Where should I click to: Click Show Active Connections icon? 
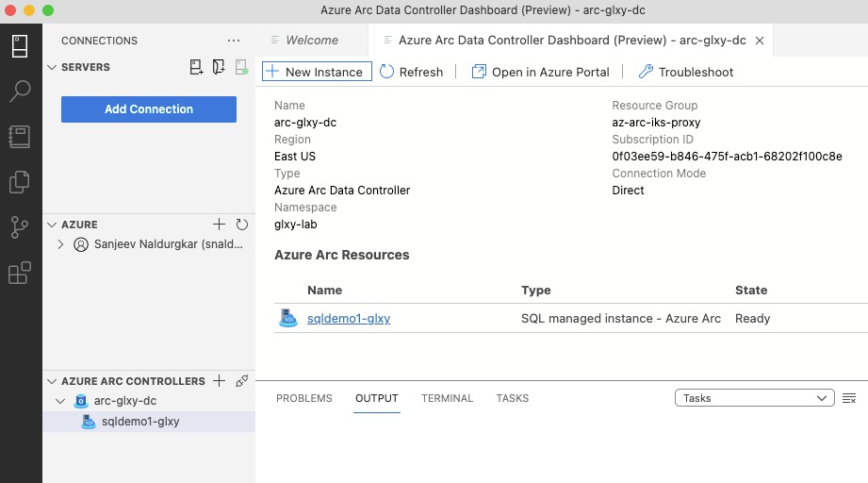241,67
